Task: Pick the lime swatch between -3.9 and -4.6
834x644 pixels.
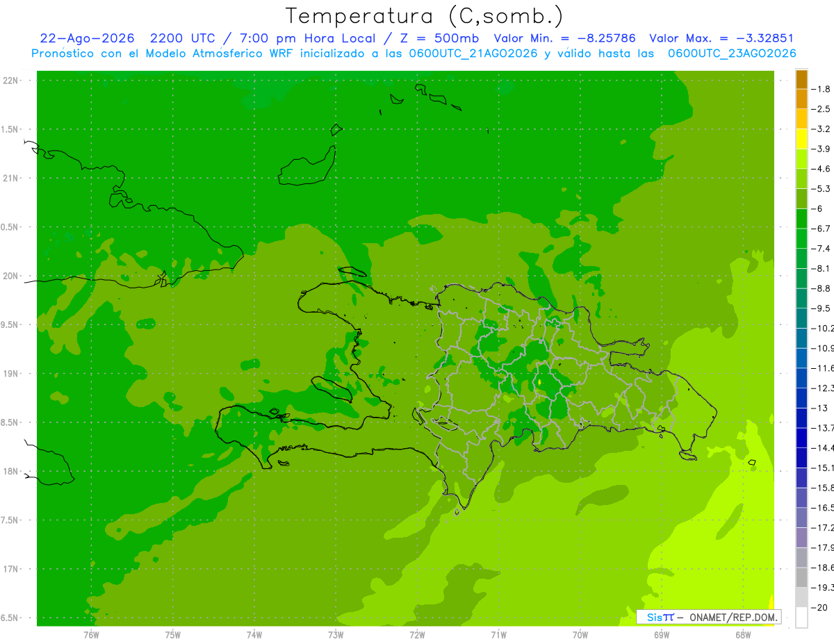Action: point(801,159)
